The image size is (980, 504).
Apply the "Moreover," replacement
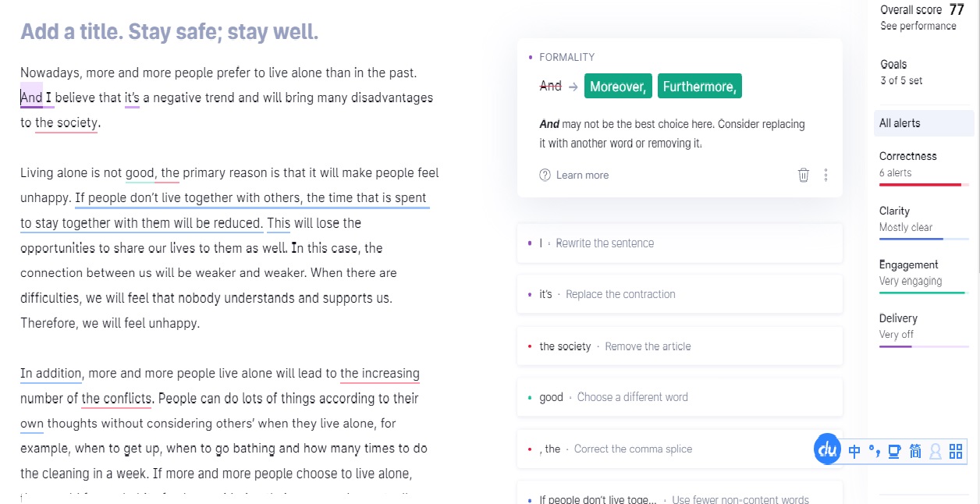pos(618,87)
